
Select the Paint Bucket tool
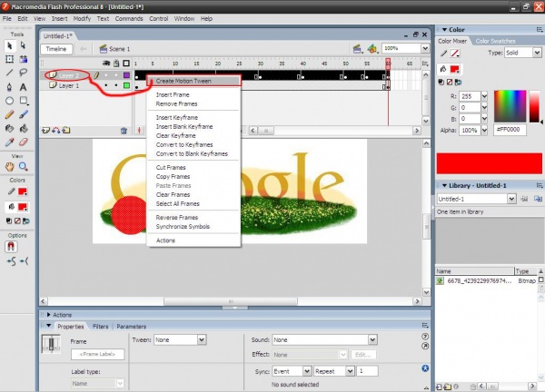tap(24, 128)
